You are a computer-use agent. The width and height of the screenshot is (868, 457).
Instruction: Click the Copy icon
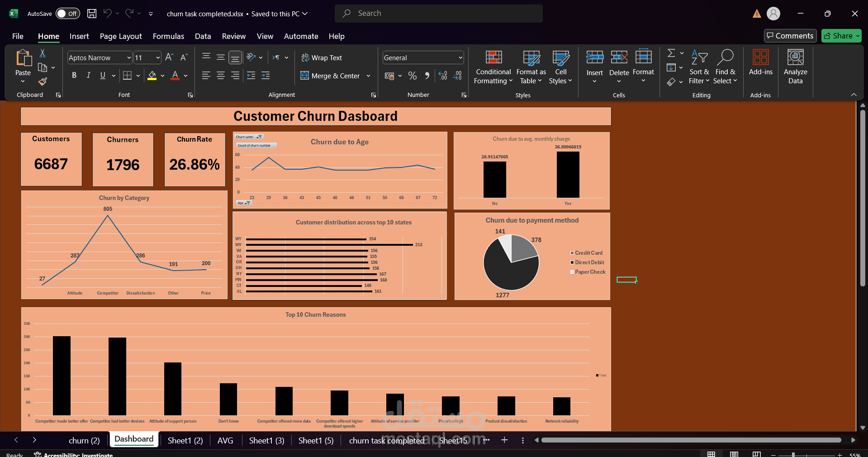43,67
